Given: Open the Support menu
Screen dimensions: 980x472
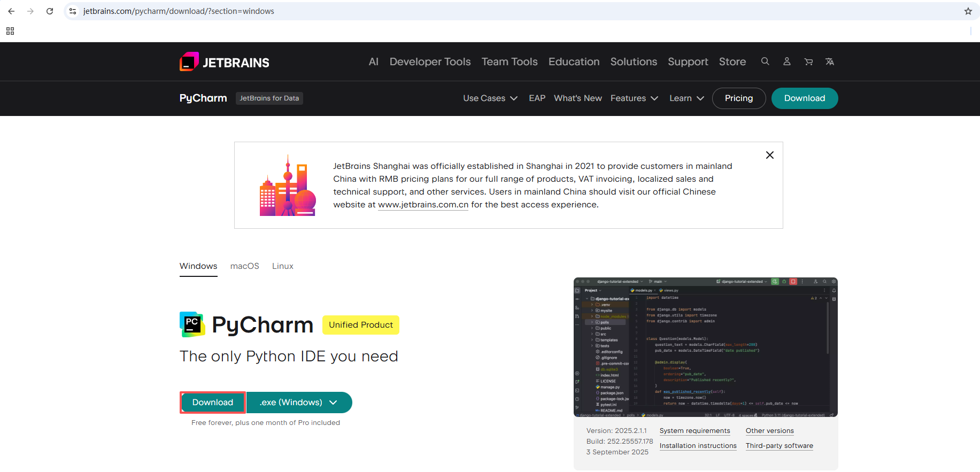Looking at the screenshot, I should (688, 61).
